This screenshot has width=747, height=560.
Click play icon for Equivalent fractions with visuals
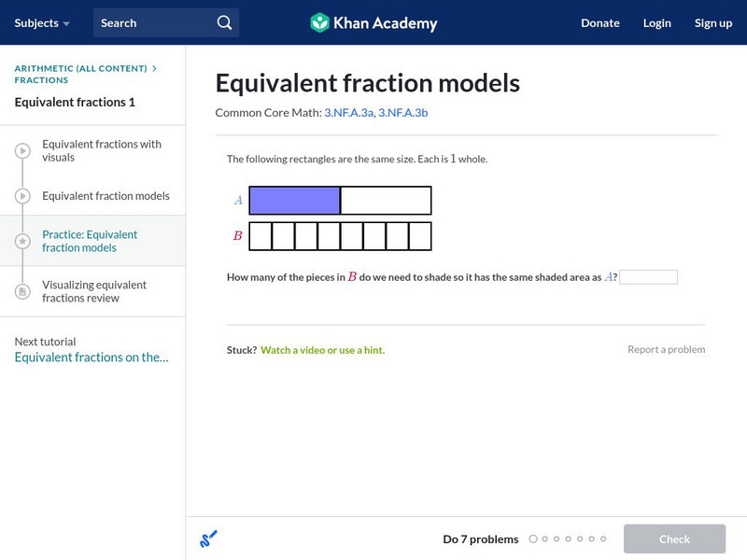click(22, 151)
